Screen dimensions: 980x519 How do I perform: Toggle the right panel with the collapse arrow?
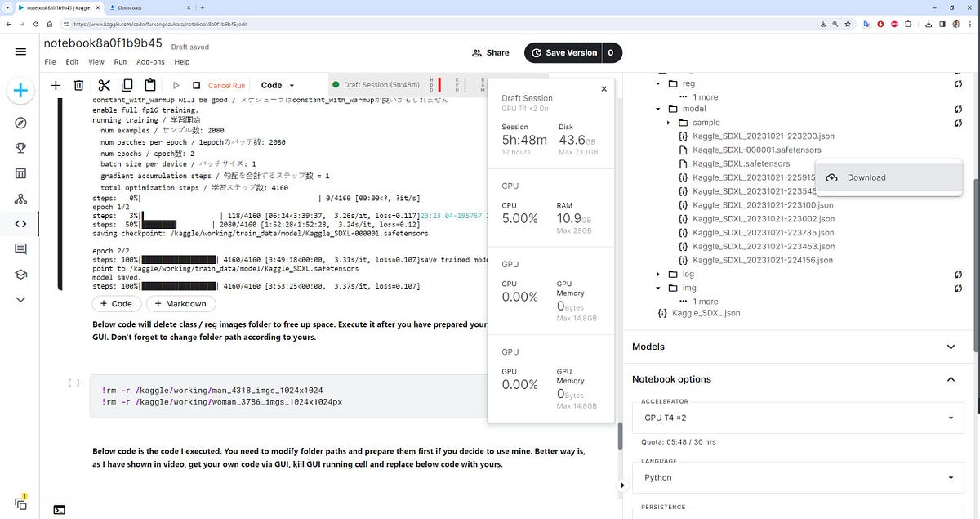[622, 485]
